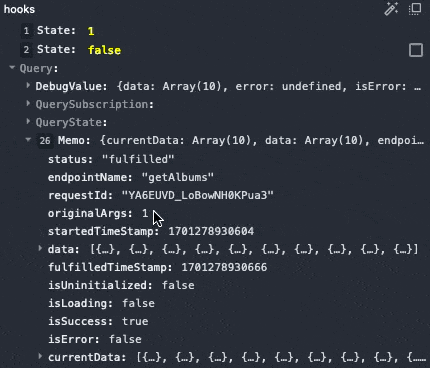Click the hook number 26 badge
430x368 pixels.
45,141
